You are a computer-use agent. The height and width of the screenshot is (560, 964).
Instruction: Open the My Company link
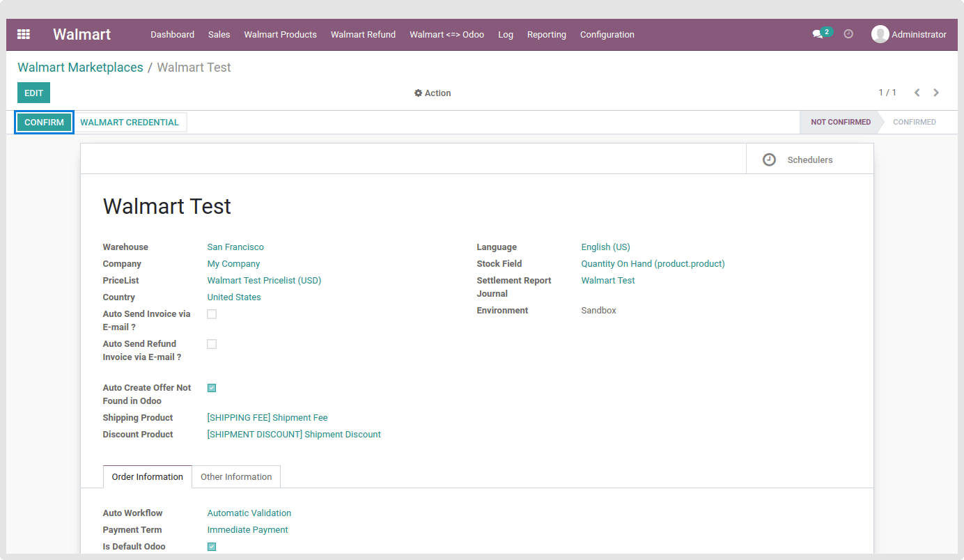point(233,264)
